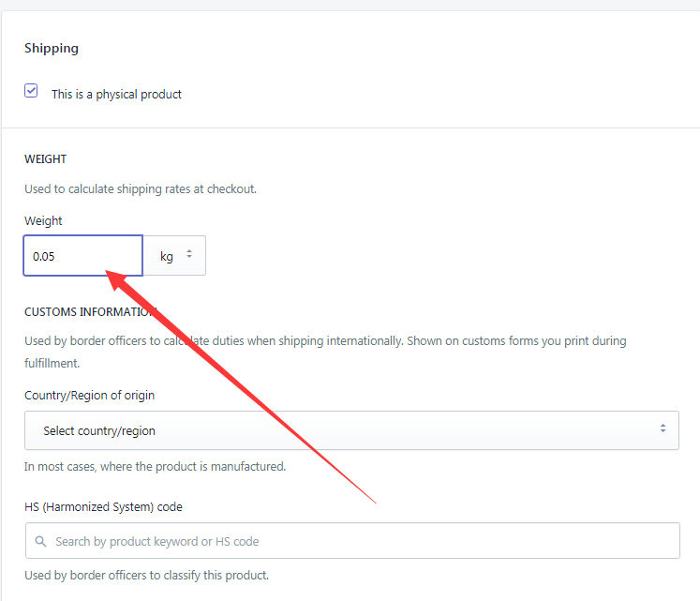Click the 'classify this product' helper text
Screen dimensions: 700x601
(146, 575)
